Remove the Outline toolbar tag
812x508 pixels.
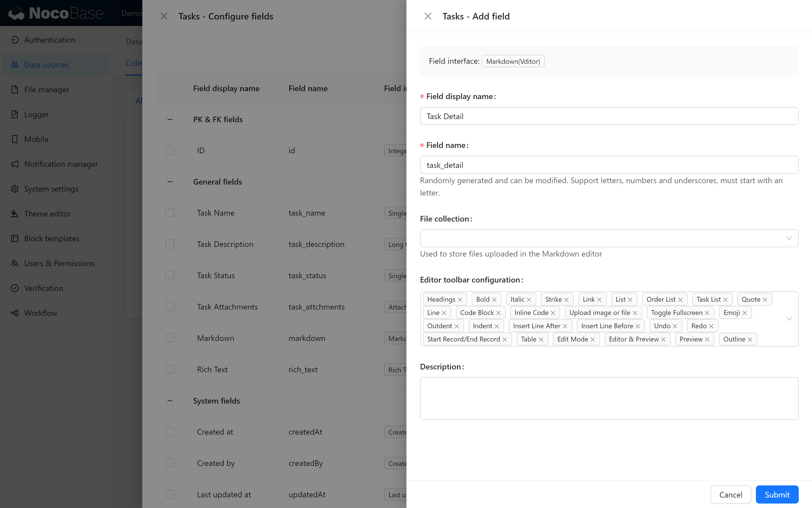click(x=750, y=339)
